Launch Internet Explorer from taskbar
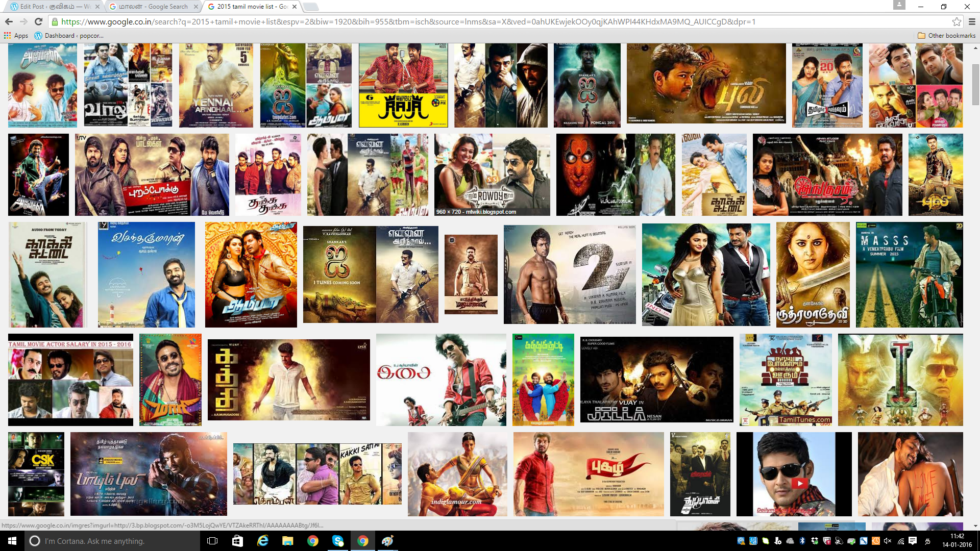Image resolution: width=980 pixels, height=551 pixels. 263,541
